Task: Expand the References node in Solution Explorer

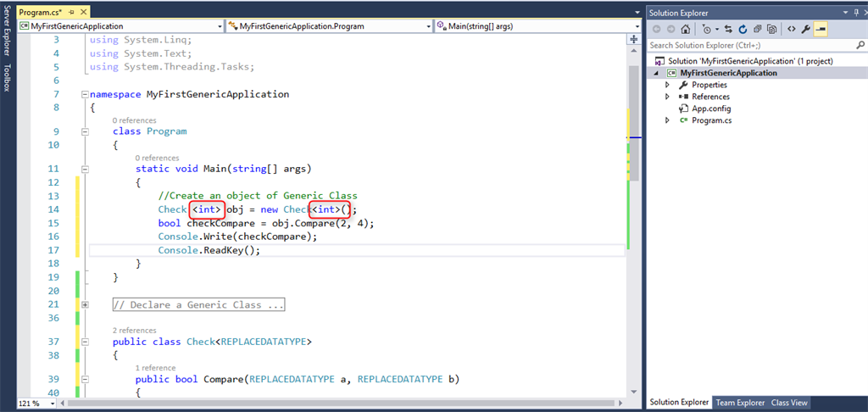Action: click(x=668, y=97)
